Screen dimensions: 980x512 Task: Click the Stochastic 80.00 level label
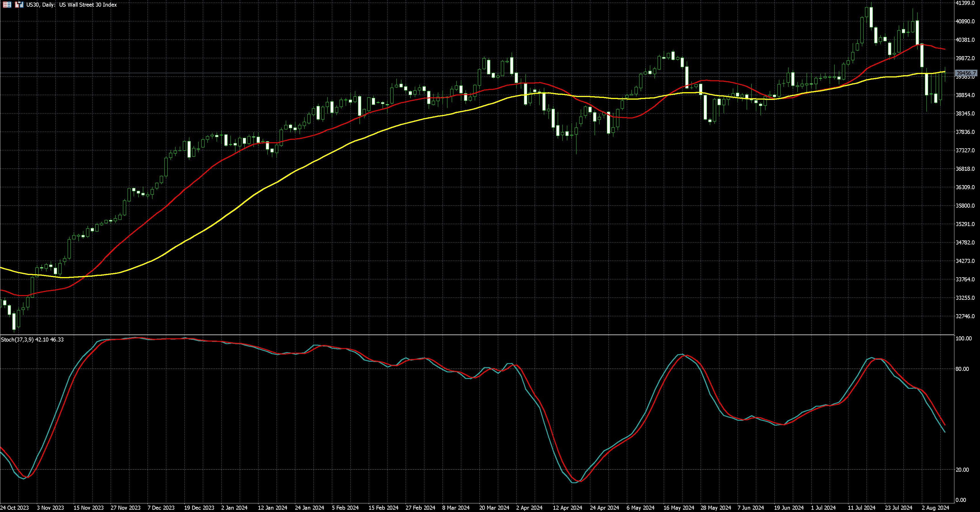tap(962, 369)
